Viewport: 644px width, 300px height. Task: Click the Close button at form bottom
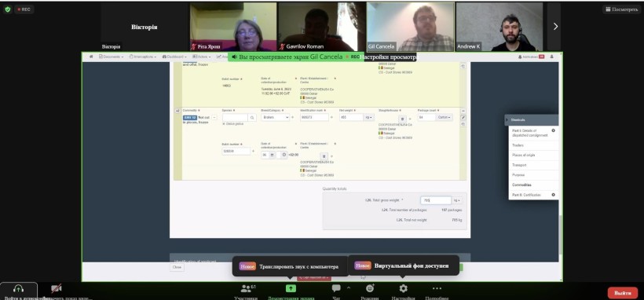(177, 267)
